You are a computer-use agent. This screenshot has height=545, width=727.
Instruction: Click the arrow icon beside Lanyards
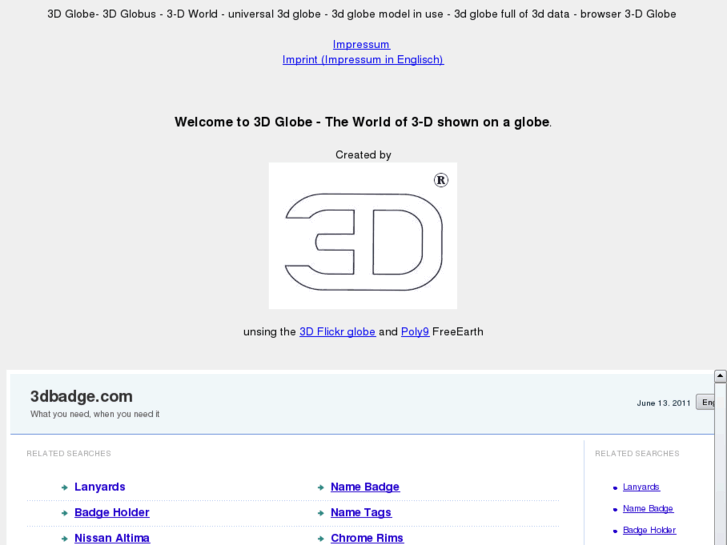(x=64, y=487)
